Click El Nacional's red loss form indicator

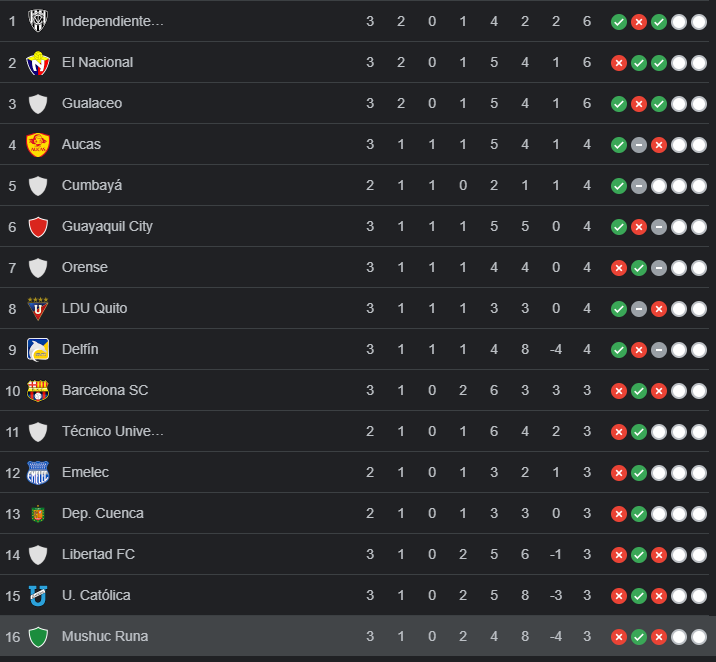[619, 63]
